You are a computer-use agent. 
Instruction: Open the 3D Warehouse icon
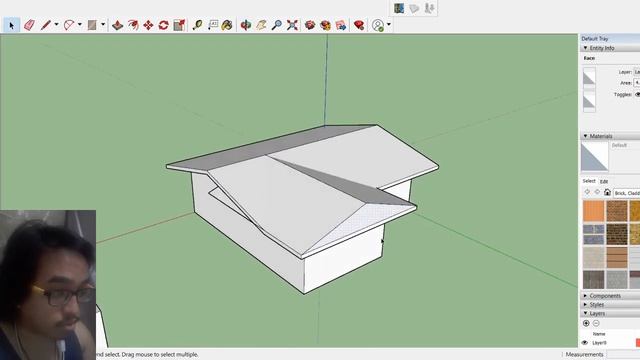310,25
